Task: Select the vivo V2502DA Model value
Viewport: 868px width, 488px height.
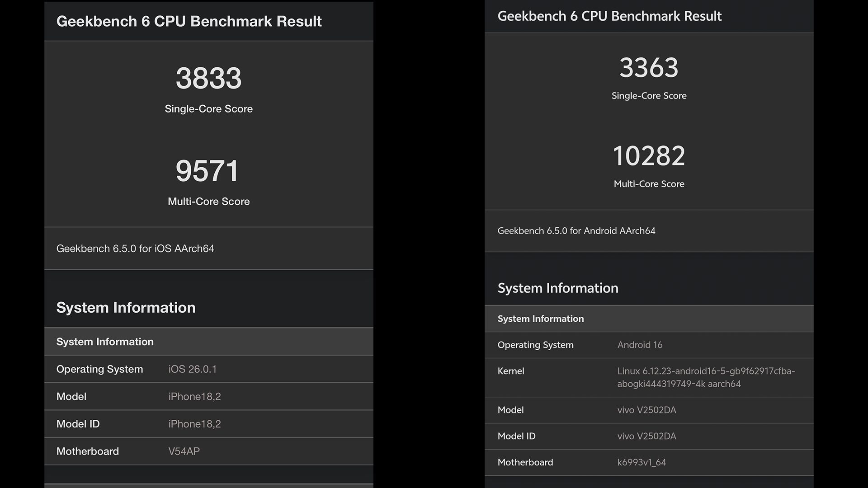Action: coord(646,410)
